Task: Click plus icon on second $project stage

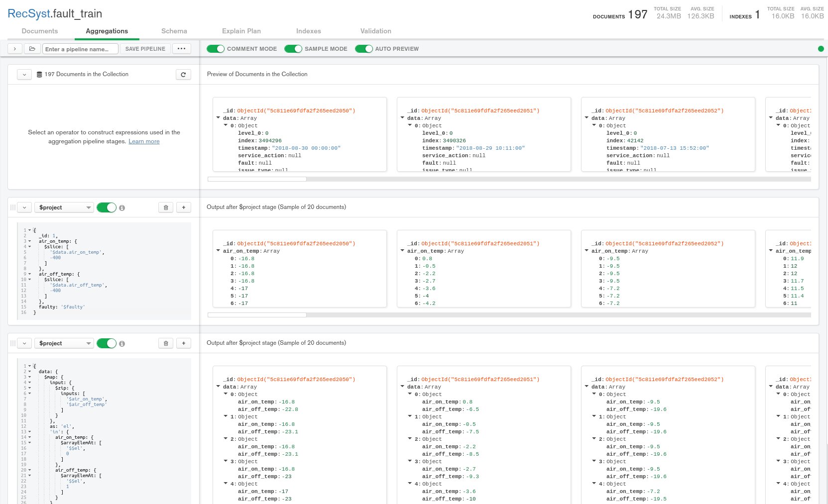Action: click(184, 343)
